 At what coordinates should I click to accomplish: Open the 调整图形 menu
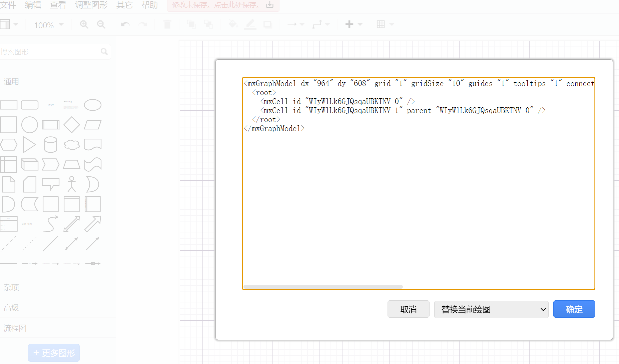[x=91, y=5]
